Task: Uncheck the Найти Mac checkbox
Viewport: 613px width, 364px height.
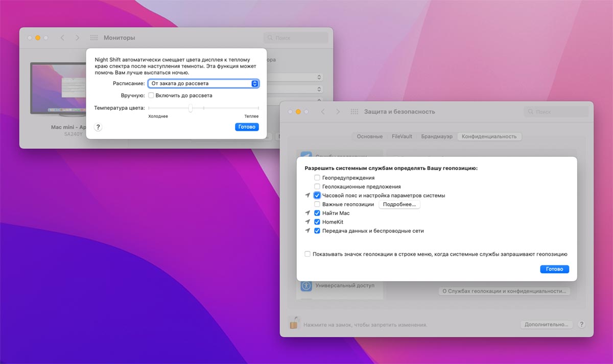Action: pos(317,213)
